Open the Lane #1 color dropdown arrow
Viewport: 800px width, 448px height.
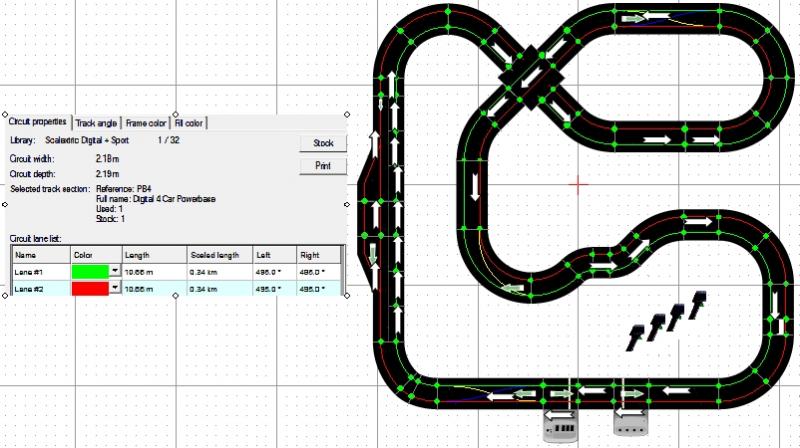(x=114, y=271)
